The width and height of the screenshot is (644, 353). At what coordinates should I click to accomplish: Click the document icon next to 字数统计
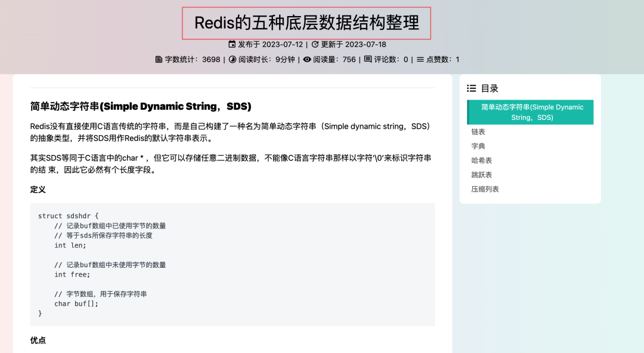tap(159, 59)
